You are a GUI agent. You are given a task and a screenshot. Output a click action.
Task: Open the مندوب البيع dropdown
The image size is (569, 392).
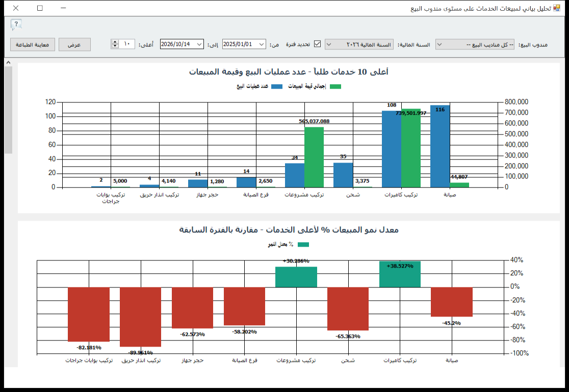475,45
